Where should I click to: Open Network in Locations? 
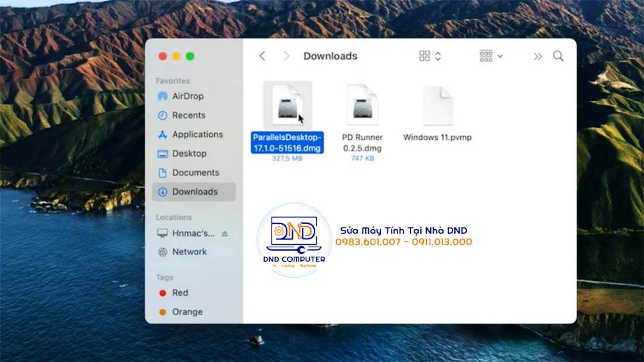[x=194, y=251]
